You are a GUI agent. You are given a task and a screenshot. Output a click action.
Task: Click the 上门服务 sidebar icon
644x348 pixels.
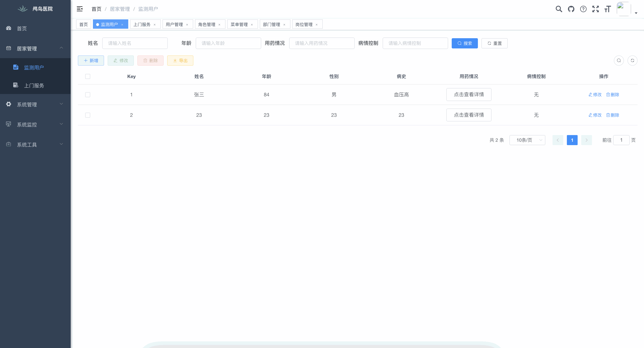[x=16, y=85]
